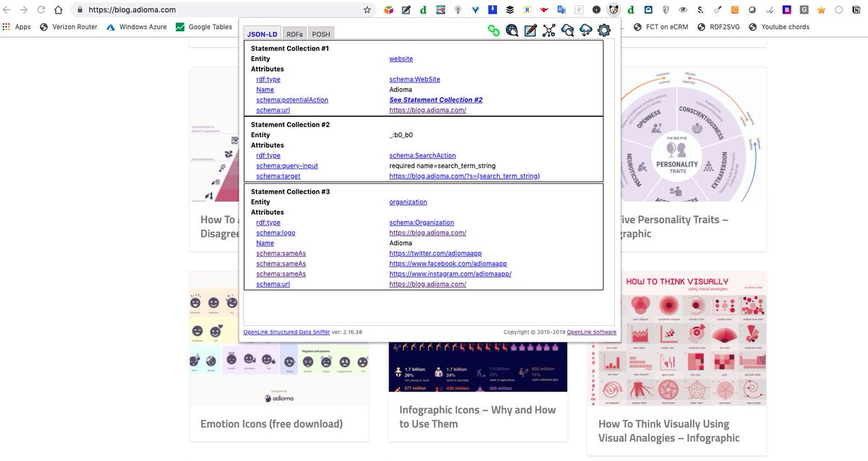Open the instagram.com/adiomaapp link
868x461 pixels.
(450, 274)
